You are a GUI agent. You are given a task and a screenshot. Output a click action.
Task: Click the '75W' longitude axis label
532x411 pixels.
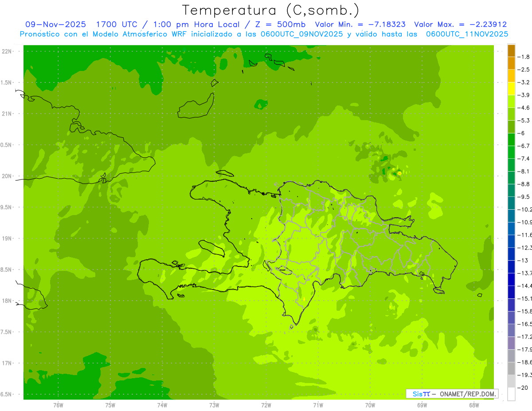point(110,405)
